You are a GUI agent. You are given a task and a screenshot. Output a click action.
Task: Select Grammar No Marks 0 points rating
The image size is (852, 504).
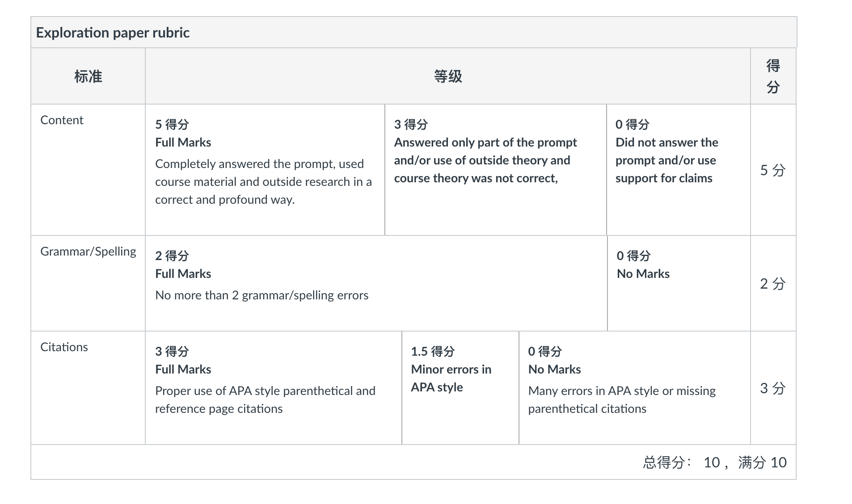pyautogui.click(x=679, y=283)
